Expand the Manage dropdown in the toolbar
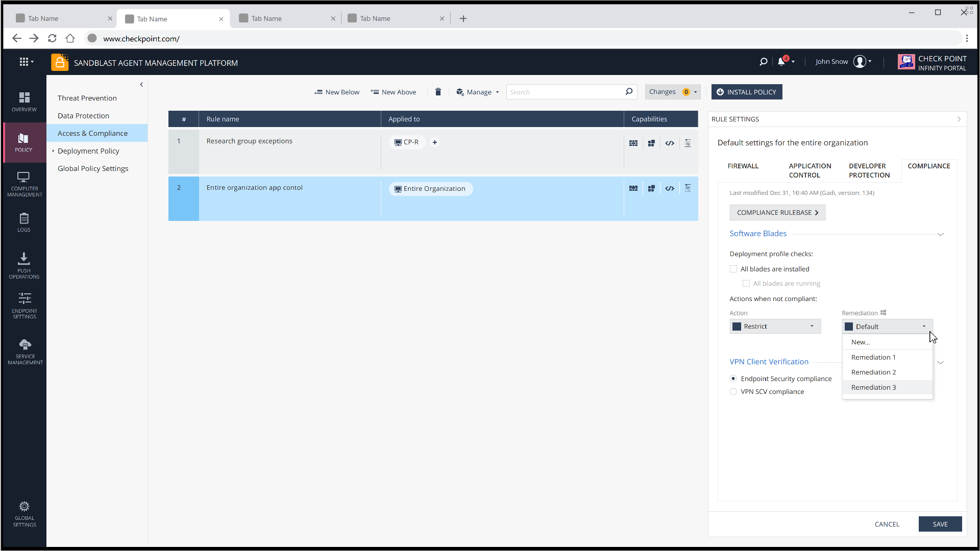 477,92
